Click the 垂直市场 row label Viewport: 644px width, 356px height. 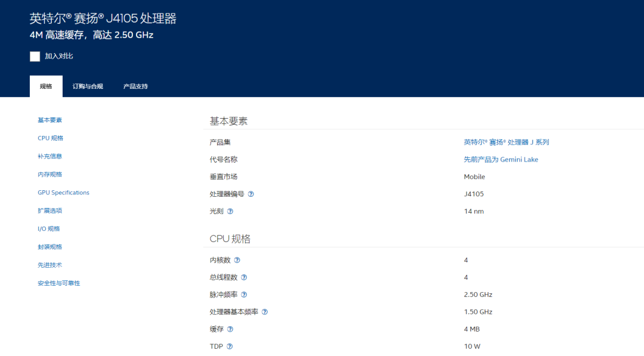tap(224, 177)
